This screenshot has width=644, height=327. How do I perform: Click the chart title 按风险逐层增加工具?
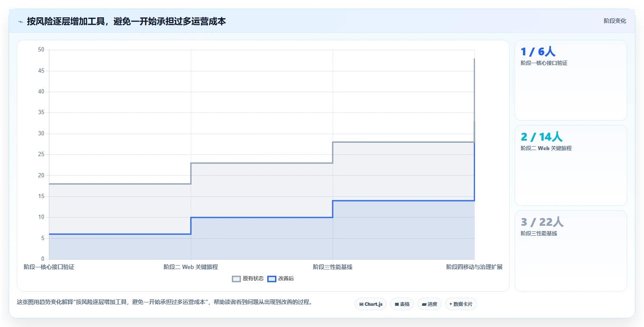click(126, 21)
